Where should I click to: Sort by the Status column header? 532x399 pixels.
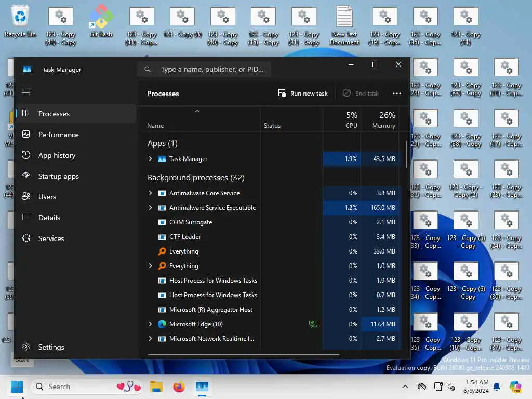(x=291, y=120)
